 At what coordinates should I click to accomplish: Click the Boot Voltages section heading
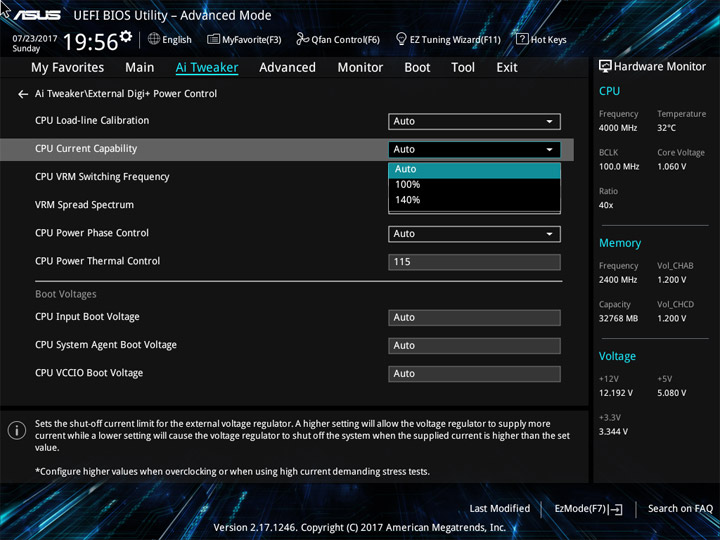point(66,294)
